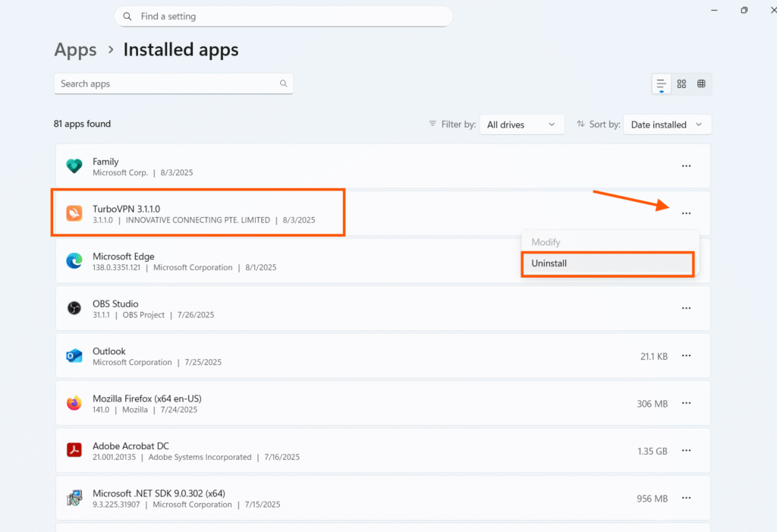This screenshot has height=532, width=777.
Task: Click the 1.35 GB size value
Action: point(652,452)
